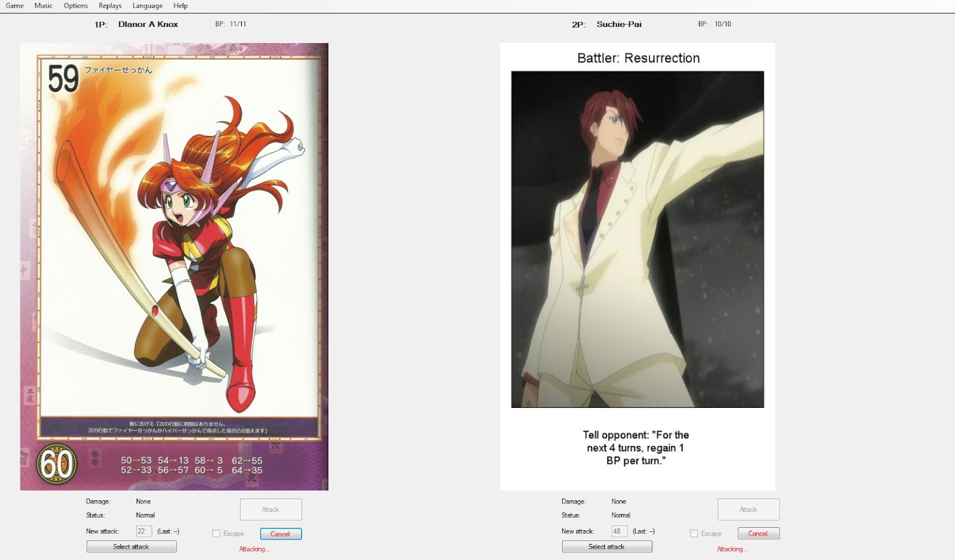Click player 2's 'Attacking...' status text
Screen dimensions: 955x560
(732, 549)
